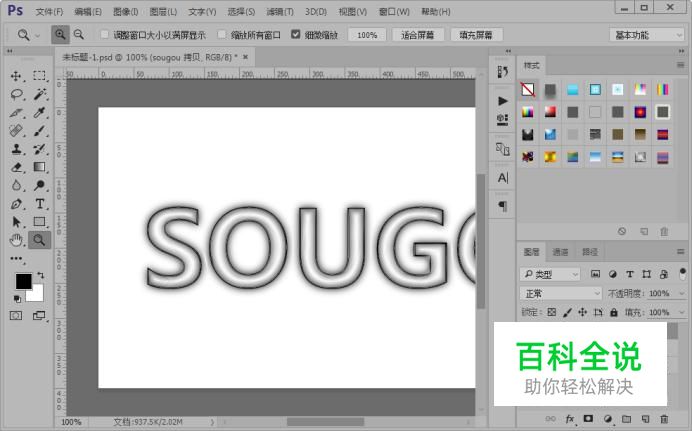The width and height of the screenshot is (692, 431).
Task: Swap foreground and background colors
Action: (x=41, y=275)
